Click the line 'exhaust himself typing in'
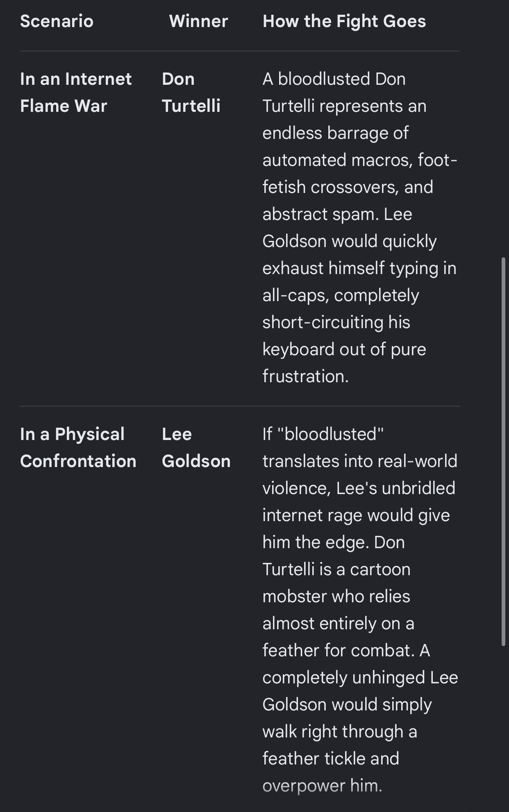The width and height of the screenshot is (509, 812). point(359,268)
